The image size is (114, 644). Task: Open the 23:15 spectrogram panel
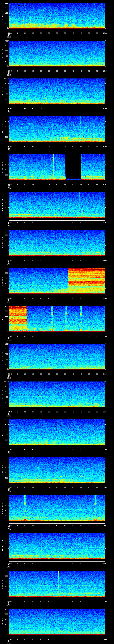point(57,53)
